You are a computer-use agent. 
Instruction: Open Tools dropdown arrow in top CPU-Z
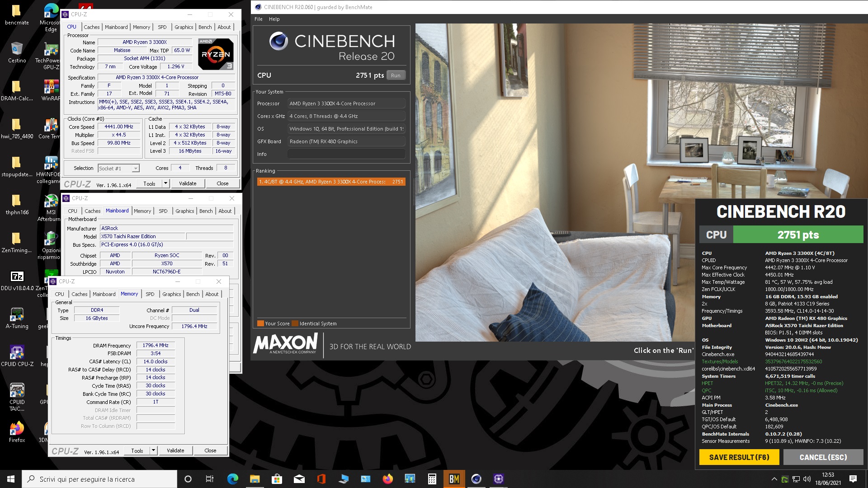point(165,183)
